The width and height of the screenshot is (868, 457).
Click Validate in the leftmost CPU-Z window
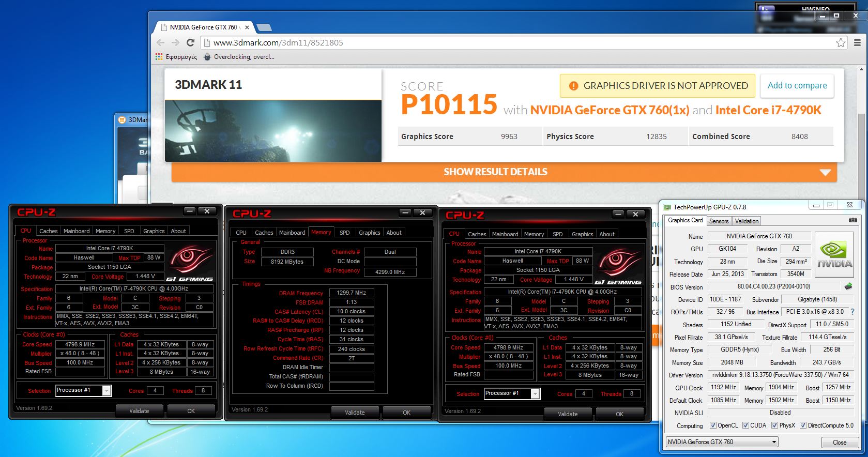click(x=139, y=411)
